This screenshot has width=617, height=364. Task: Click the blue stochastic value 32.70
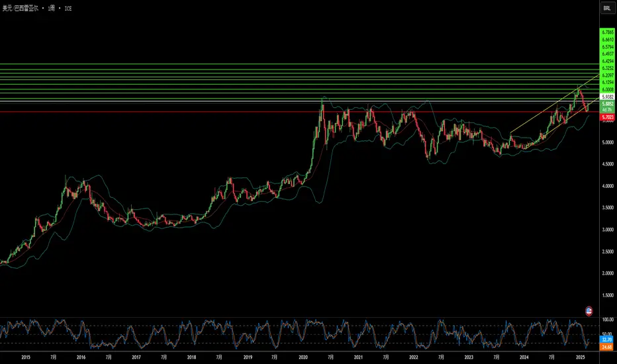607,340
